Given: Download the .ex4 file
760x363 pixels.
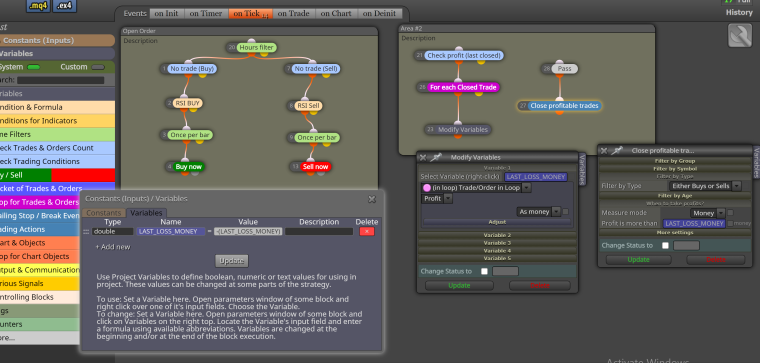Looking at the screenshot, I should (64, 6).
